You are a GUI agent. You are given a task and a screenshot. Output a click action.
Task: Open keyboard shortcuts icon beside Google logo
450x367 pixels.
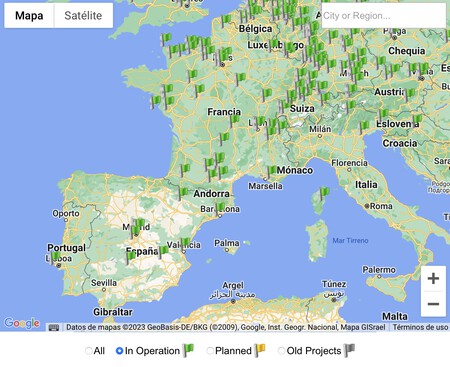coord(54,327)
